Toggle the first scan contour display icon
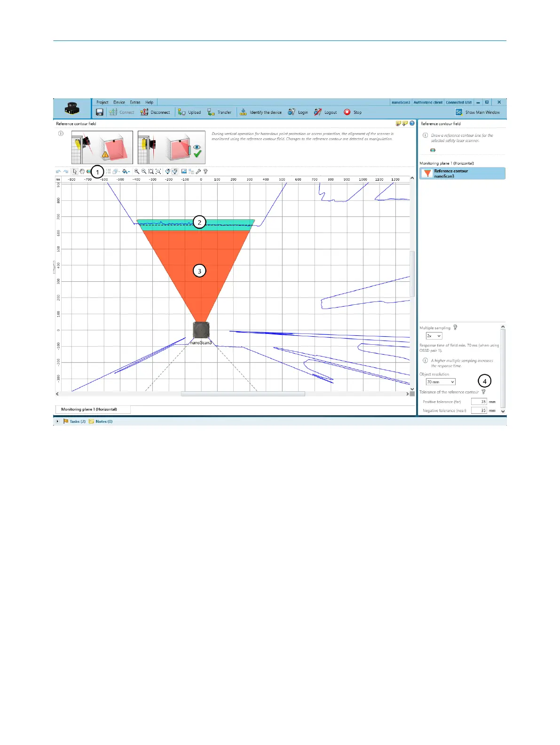 [x=167, y=172]
